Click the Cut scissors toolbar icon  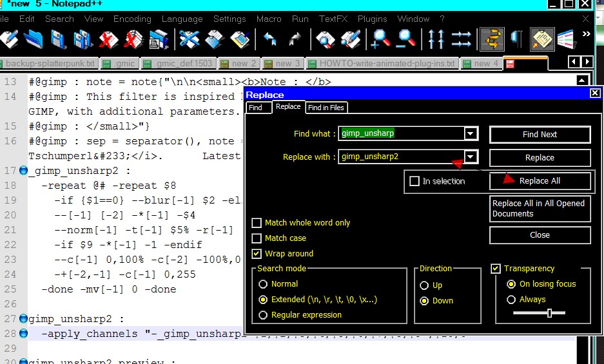click(x=189, y=39)
